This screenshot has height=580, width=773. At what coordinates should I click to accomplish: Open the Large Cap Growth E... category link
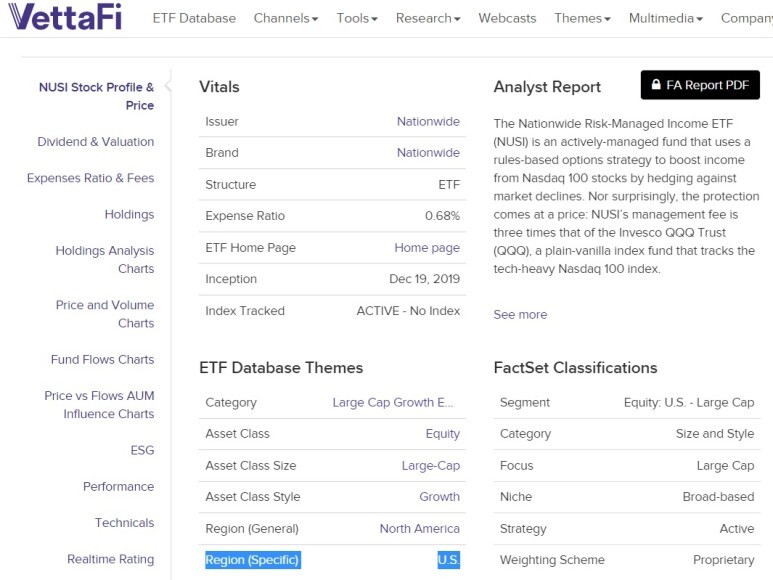pyautogui.click(x=393, y=403)
